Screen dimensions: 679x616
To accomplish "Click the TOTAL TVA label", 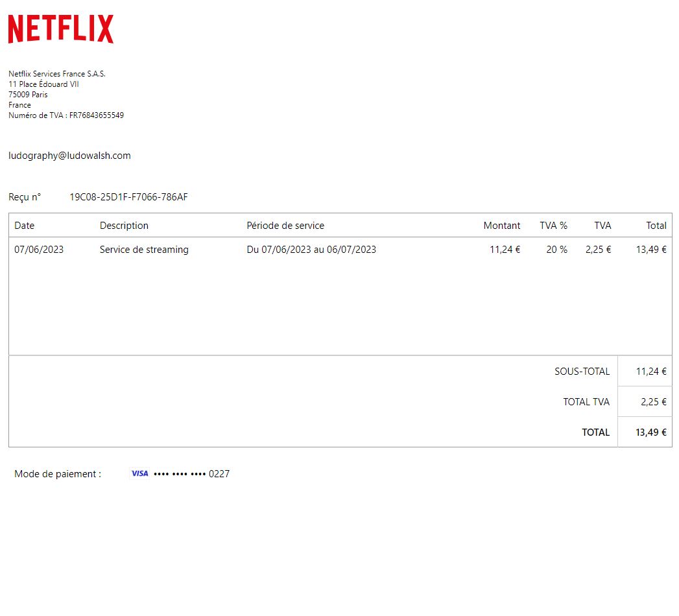I will click(x=586, y=402).
